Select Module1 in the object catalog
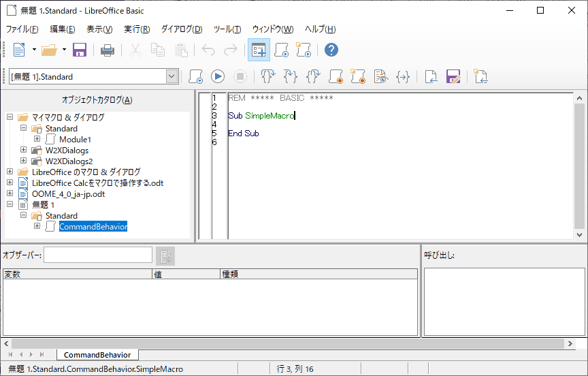 pyautogui.click(x=75, y=140)
